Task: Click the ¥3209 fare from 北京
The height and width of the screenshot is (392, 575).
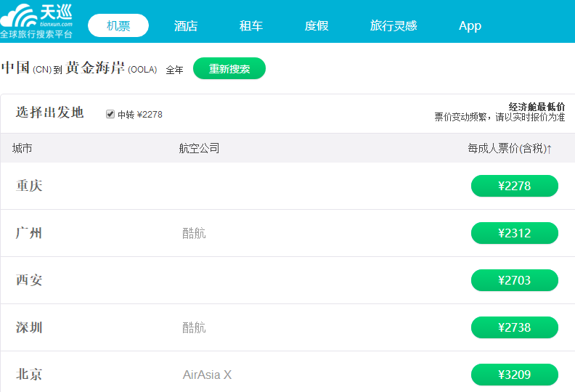Action: 514,375
